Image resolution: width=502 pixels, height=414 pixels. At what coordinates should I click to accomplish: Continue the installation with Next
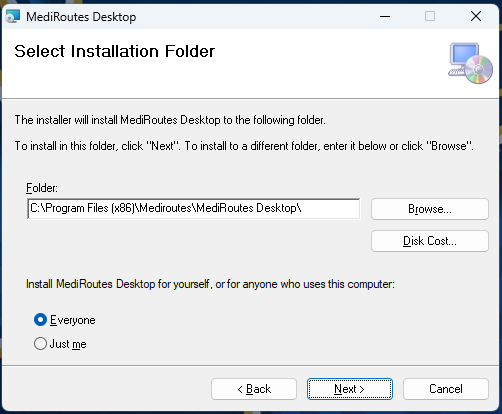(x=350, y=389)
